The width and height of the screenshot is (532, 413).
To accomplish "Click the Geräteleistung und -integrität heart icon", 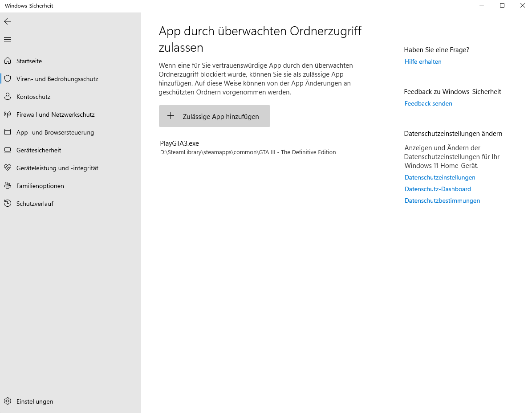I will point(8,168).
